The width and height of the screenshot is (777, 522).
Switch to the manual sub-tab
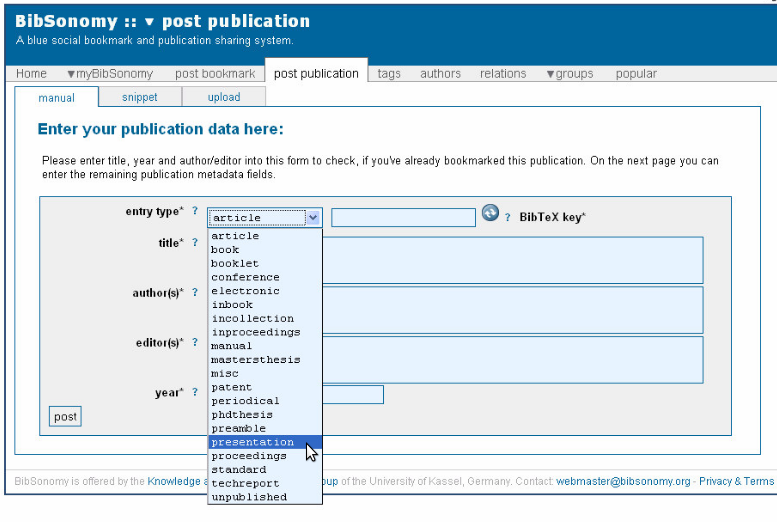[56, 97]
